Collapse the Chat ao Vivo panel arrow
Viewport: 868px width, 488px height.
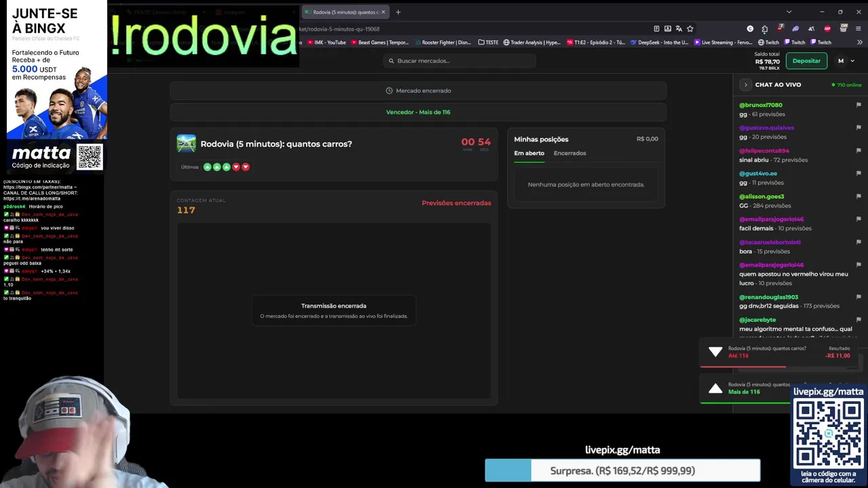click(x=745, y=85)
